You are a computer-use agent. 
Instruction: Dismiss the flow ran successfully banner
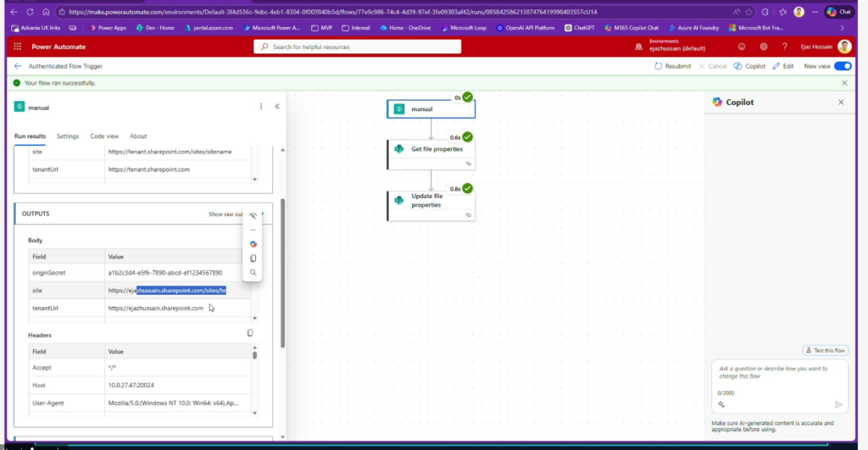coord(844,83)
